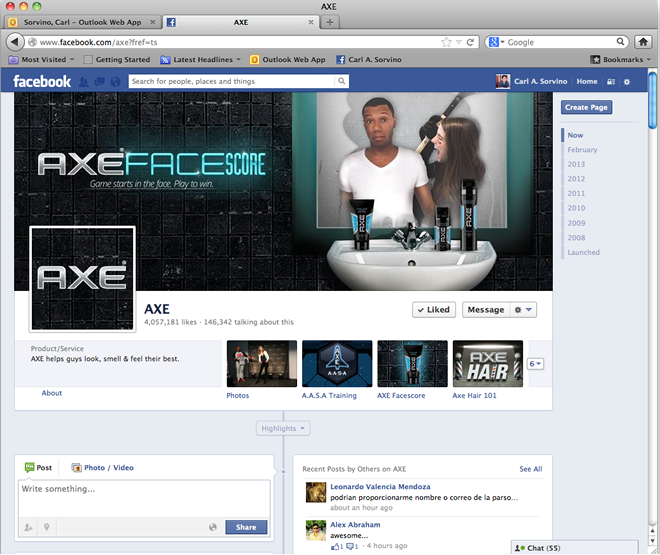Select the Photo / Video composer tab
Viewport: 660px width, 555px height.
[x=102, y=467]
